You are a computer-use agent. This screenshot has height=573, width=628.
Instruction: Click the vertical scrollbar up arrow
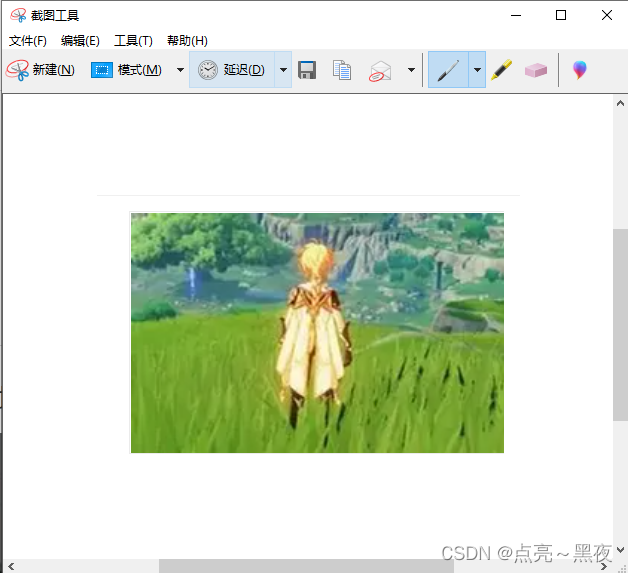[620, 103]
